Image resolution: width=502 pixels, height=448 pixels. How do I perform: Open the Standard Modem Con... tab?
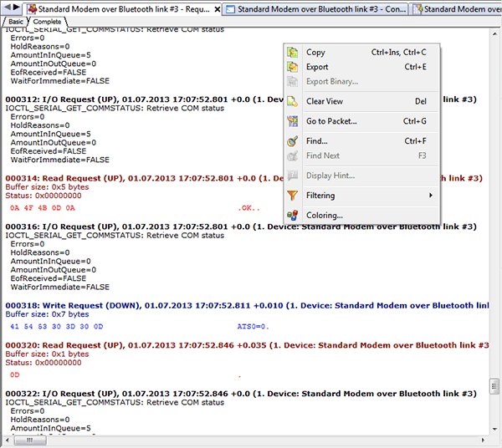315,9
